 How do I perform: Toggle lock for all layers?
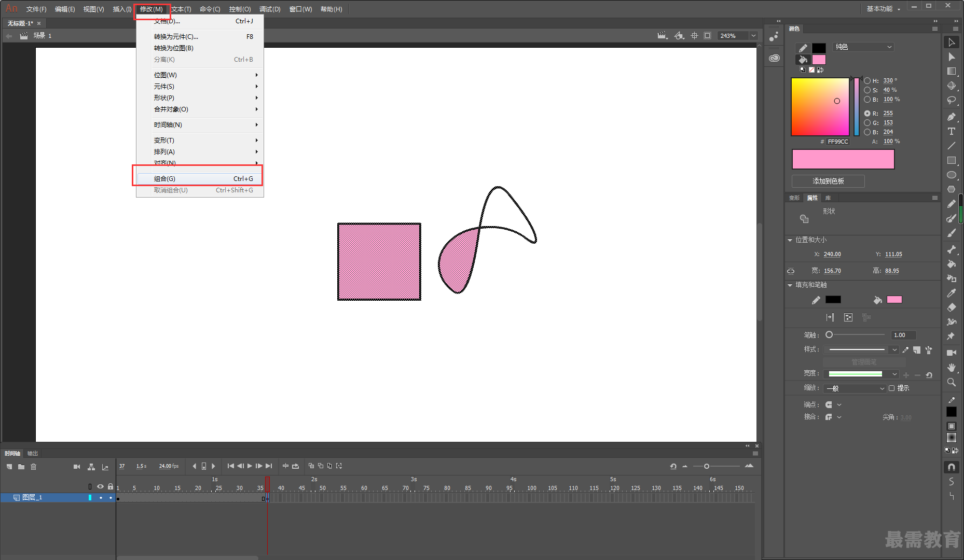(111, 486)
